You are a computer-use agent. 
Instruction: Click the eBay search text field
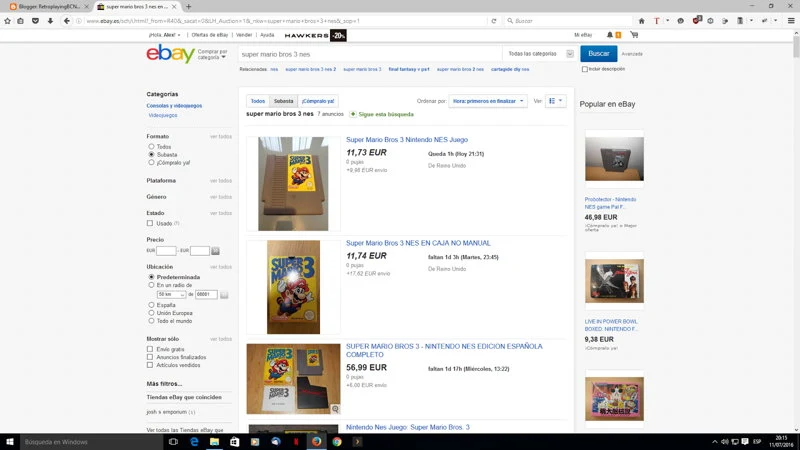pyautogui.click(x=368, y=54)
